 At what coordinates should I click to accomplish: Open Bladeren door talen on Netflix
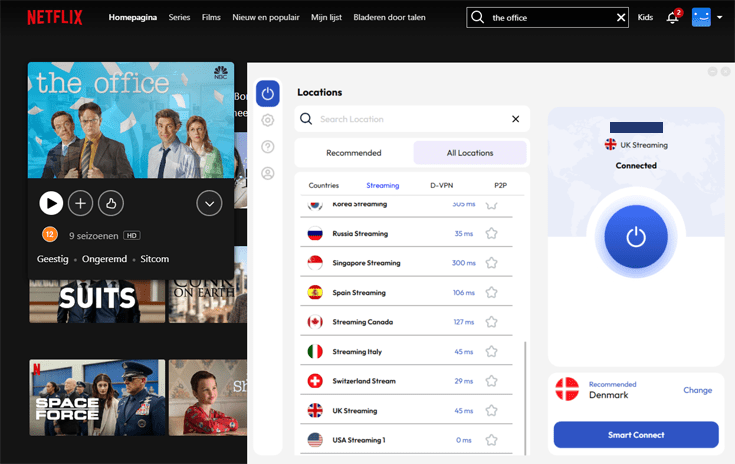coord(390,17)
